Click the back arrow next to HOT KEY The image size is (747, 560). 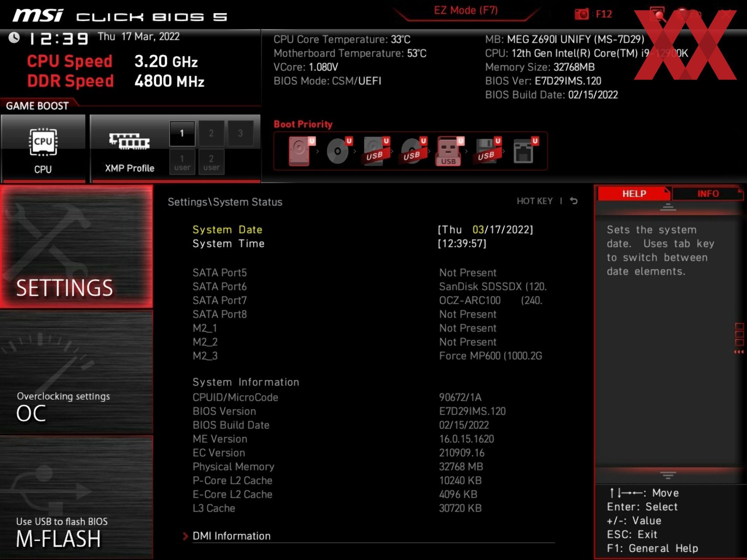coord(574,201)
